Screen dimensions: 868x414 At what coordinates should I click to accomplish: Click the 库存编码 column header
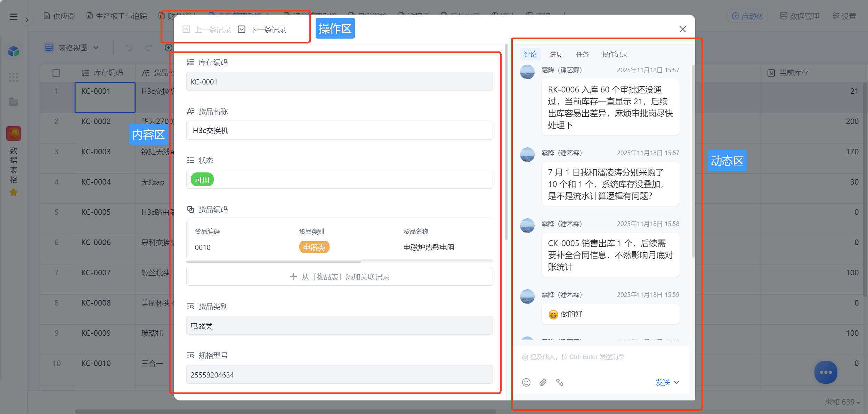(105, 73)
